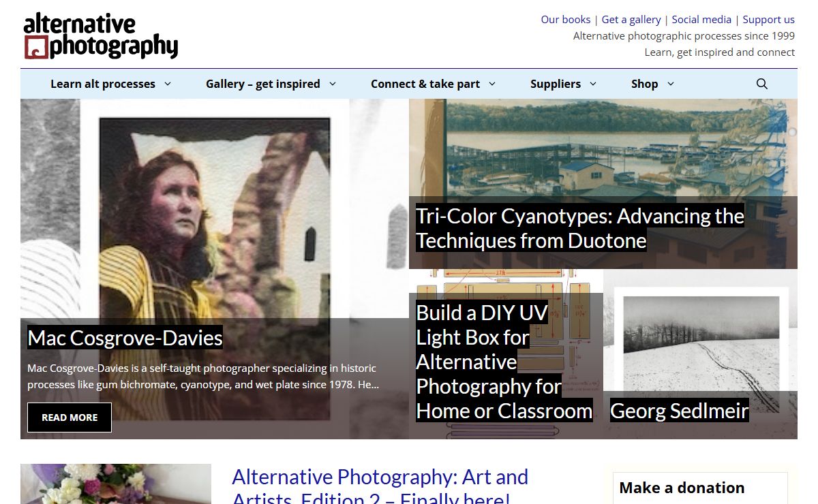Image resolution: width=818 pixels, height=504 pixels.
Task: Open Gallery – get inspired menu item
Action: point(263,84)
